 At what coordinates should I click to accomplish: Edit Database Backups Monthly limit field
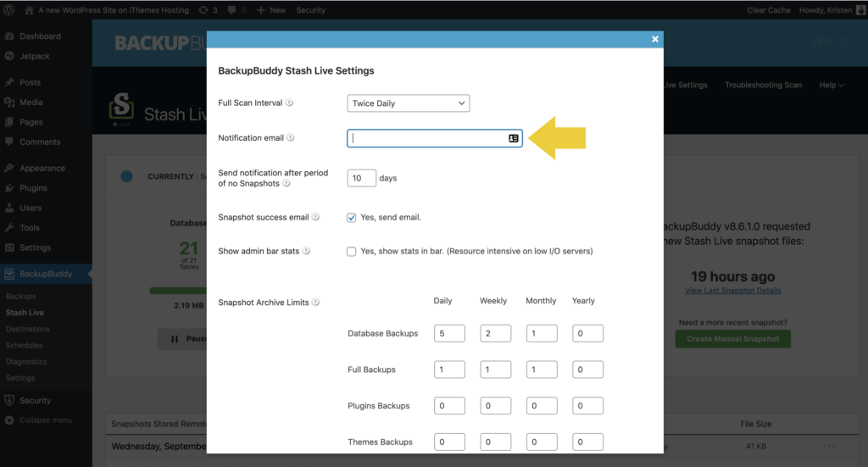click(542, 334)
